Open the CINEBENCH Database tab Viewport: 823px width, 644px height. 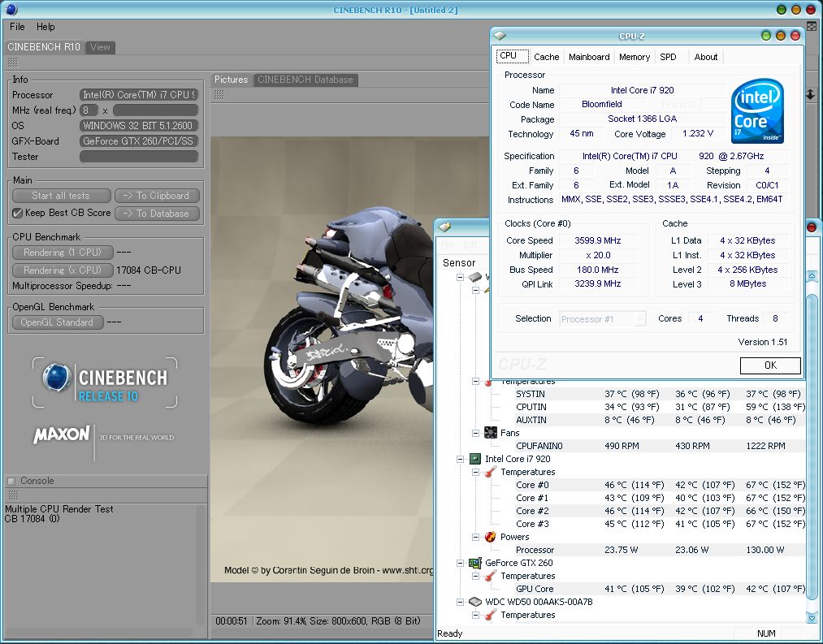point(305,80)
